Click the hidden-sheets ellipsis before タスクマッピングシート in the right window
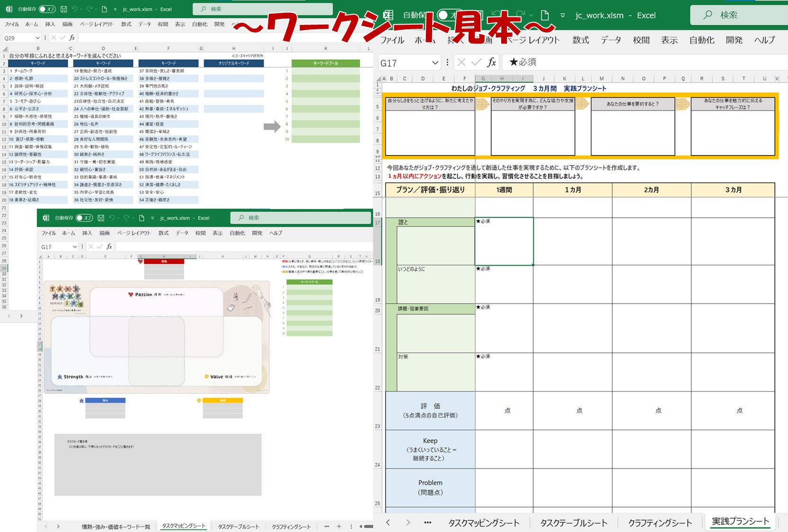This screenshot has width=788, height=532. 428,523
